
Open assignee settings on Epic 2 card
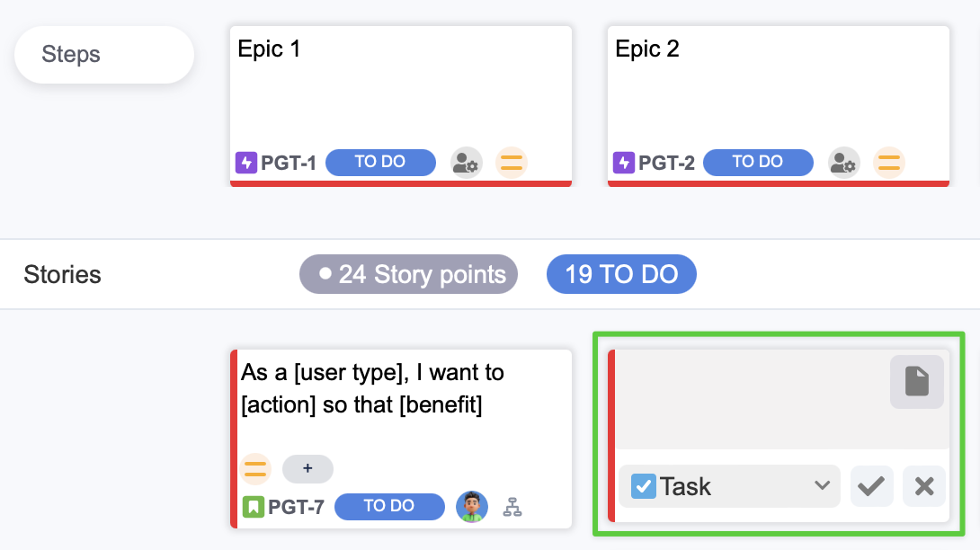[x=843, y=163]
